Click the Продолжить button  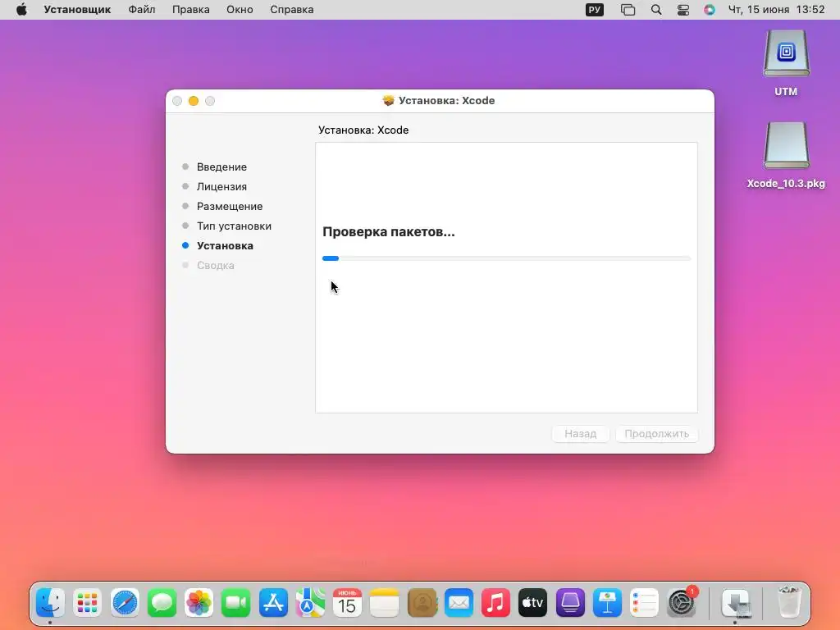click(x=657, y=433)
